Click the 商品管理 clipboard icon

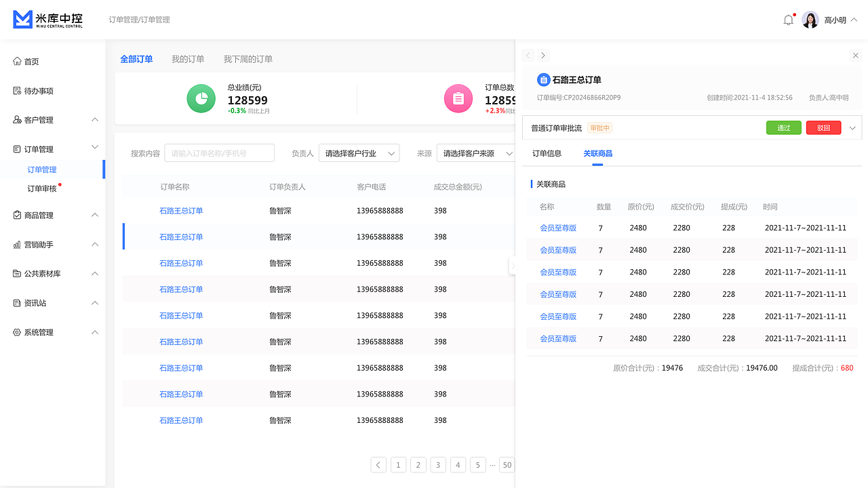(x=17, y=216)
